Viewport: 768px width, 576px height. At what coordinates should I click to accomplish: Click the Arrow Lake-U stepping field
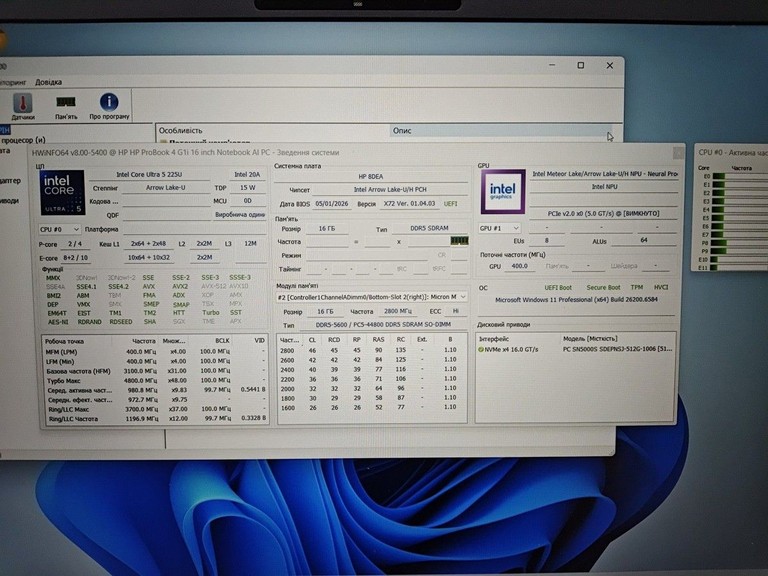coord(166,188)
